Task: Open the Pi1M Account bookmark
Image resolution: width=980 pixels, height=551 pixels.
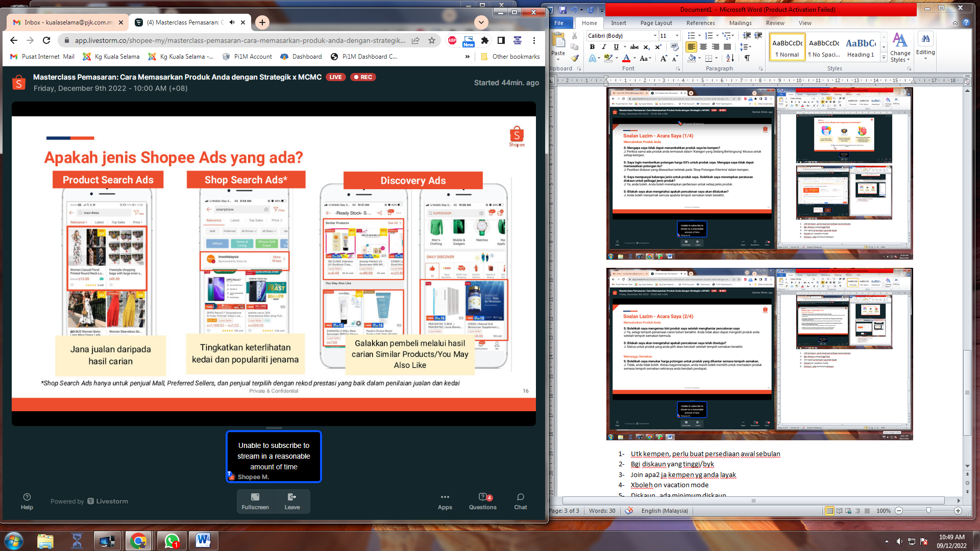Action: coord(247,57)
